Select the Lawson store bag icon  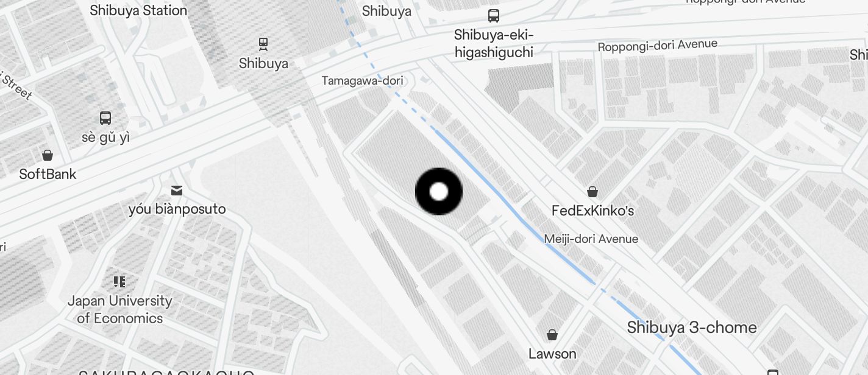(552, 335)
